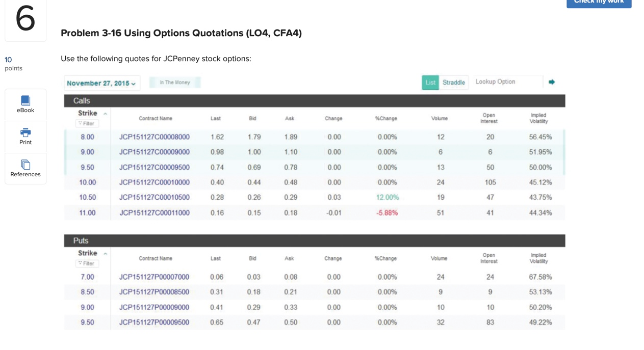
Task: Open the References panel
Action: [25, 169]
